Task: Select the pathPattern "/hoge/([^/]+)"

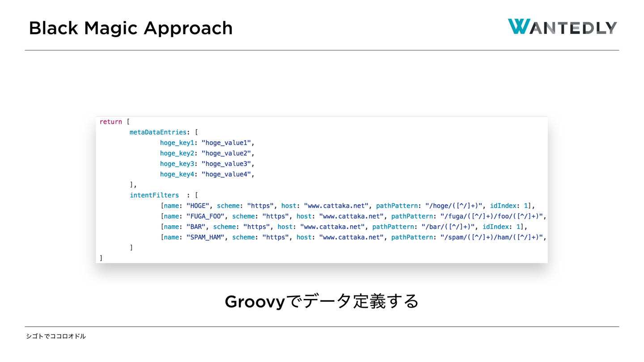Action: coord(454,206)
